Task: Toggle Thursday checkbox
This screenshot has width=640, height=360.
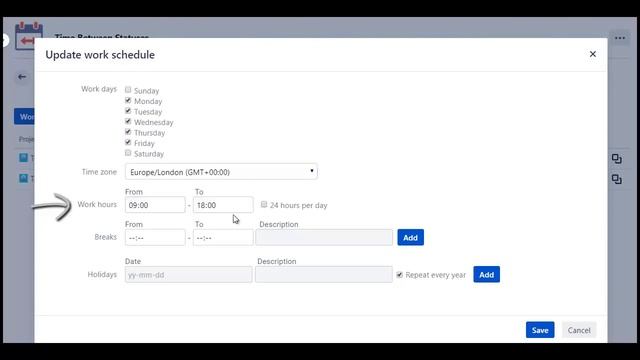Action: coord(128,132)
